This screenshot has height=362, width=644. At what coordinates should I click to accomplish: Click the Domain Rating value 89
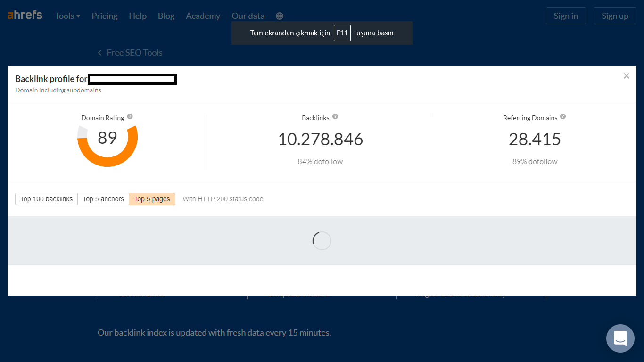click(x=107, y=138)
